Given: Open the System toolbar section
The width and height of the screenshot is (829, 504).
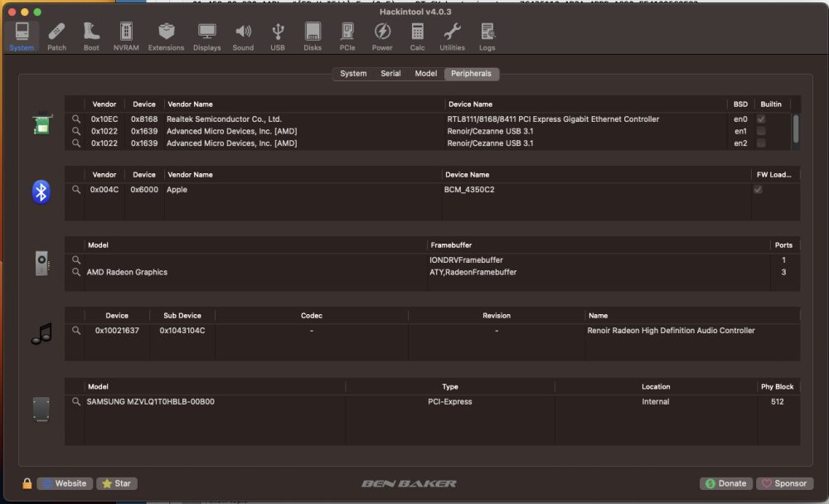Looking at the screenshot, I should [22, 36].
